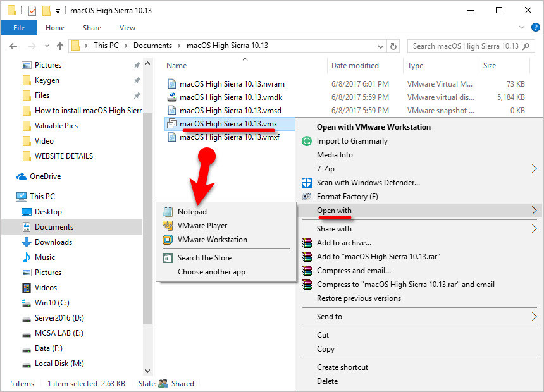Expand the ribbon with the chevron
544x392 pixels.
pos(521,27)
